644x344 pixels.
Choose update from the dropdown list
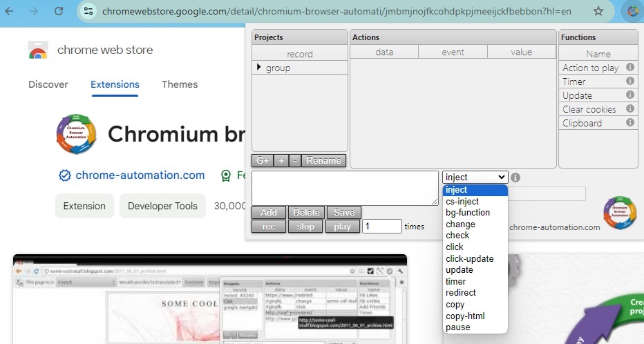click(475, 269)
